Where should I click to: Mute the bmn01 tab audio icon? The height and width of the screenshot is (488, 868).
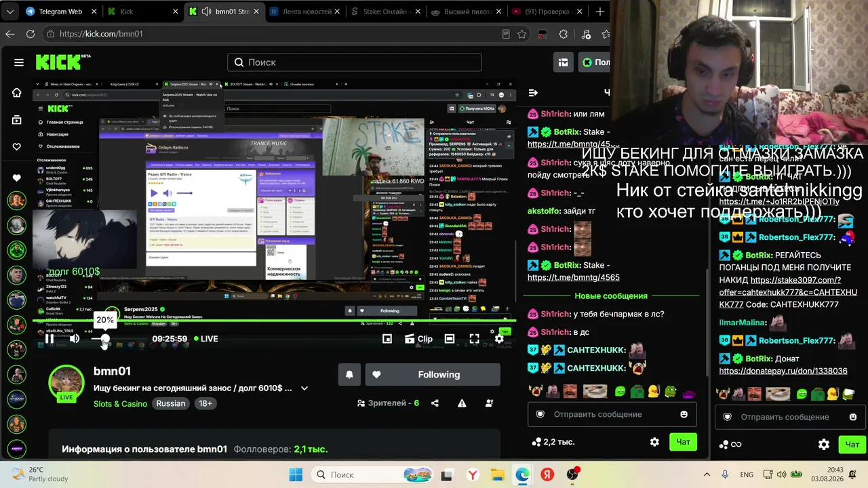pos(205,12)
